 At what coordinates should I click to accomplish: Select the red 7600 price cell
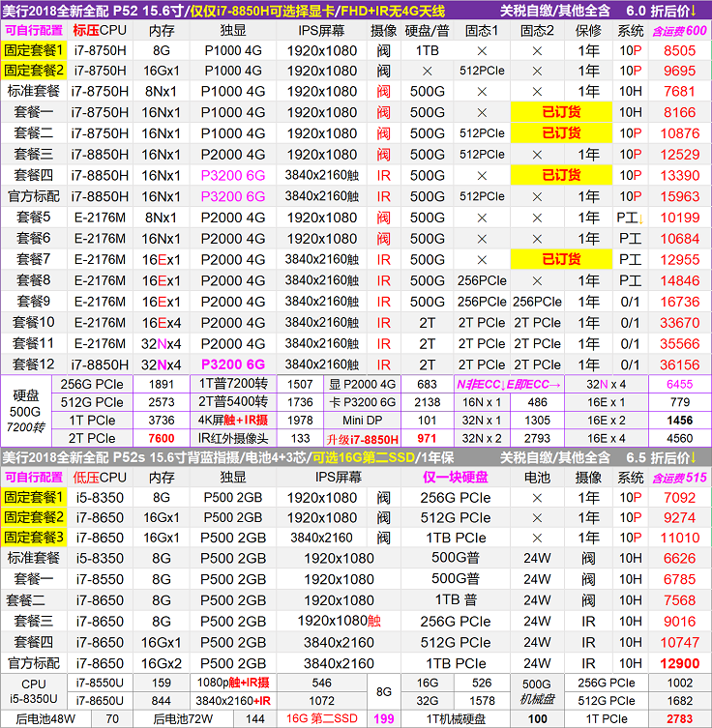(162, 439)
